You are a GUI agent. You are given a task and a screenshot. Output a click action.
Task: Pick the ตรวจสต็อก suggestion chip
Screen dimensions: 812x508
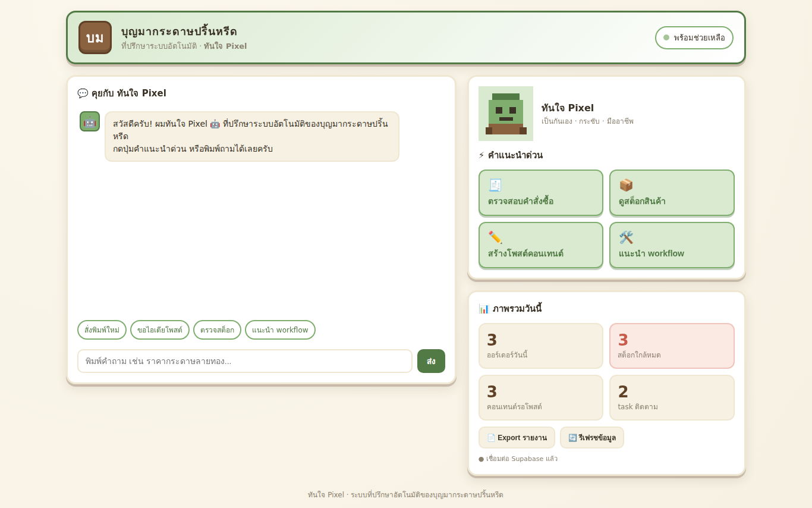217,330
